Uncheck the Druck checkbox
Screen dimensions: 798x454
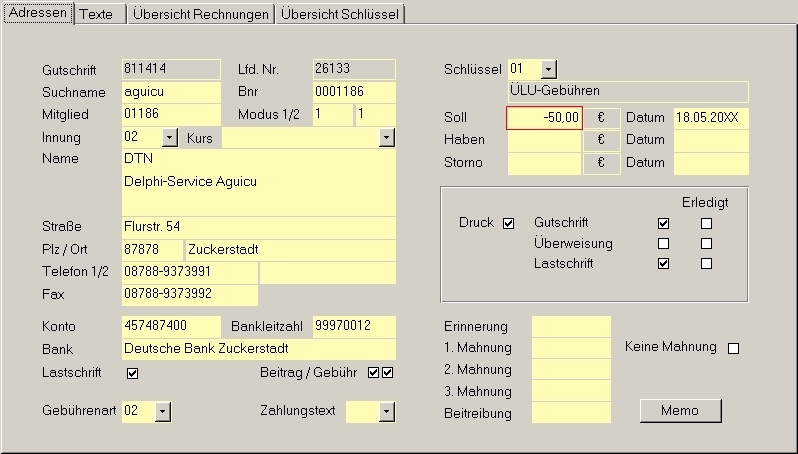click(x=508, y=222)
